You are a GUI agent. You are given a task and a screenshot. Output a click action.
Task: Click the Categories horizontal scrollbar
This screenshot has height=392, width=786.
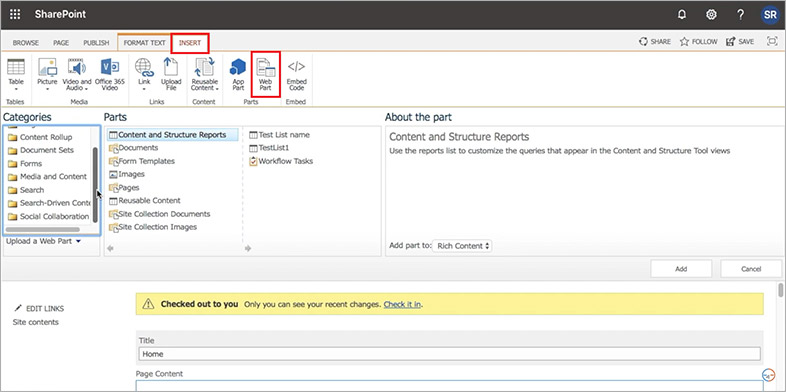click(x=43, y=230)
